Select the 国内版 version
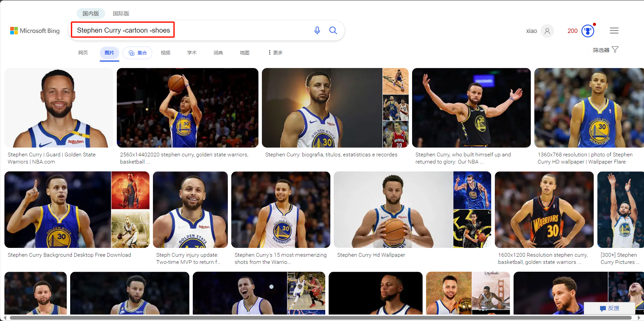 (91, 13)
